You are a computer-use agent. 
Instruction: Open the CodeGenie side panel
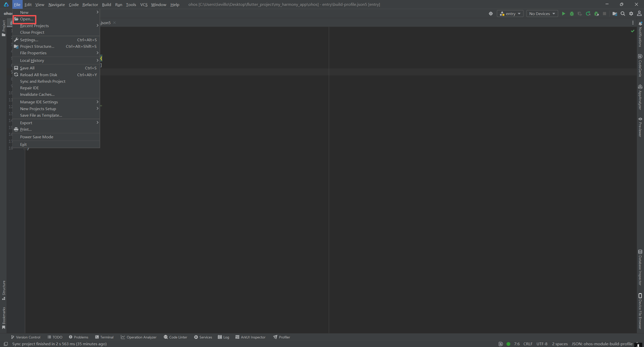point(640,65)
